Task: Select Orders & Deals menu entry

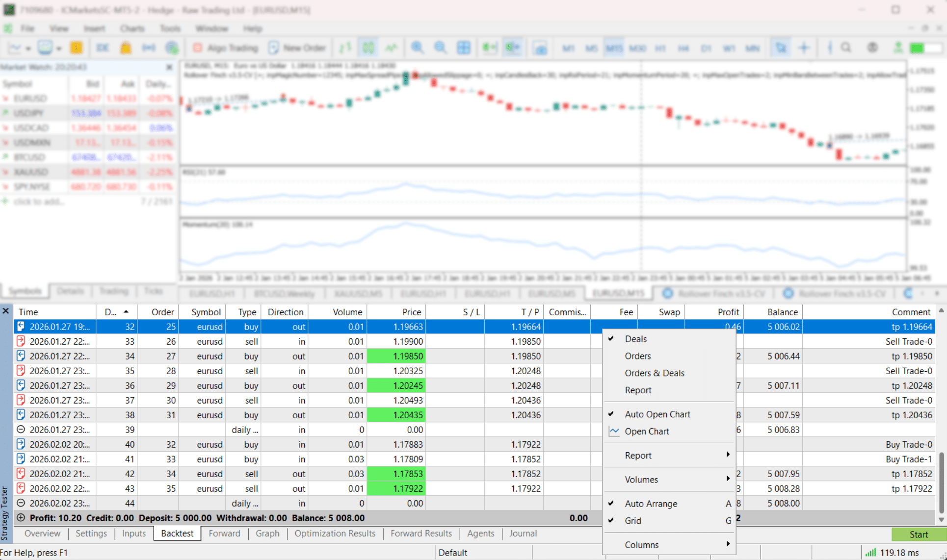Action: pos(654,373)
